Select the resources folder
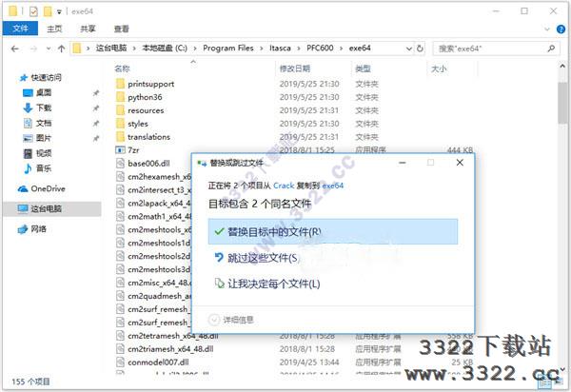Image resolution: width=571 pixels, height=392 pixels. pyautogui.click(x=146, y=110)
